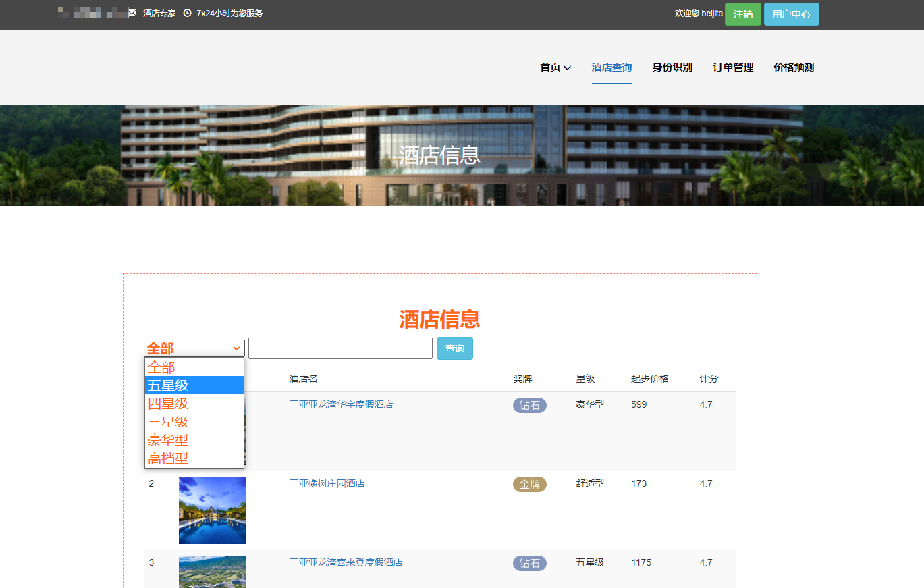
Task: Collapse the 全部 filter dropdown box
Action: pyautogui.click(x=194, y=348)
